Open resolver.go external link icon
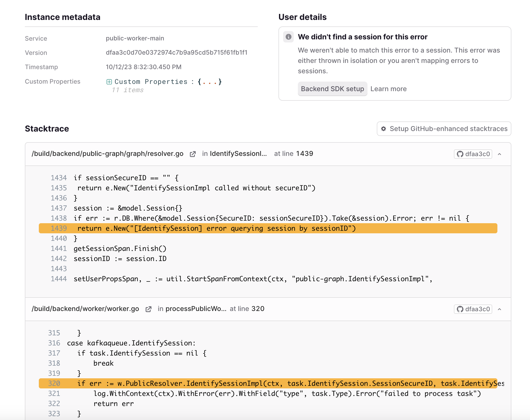Image resolution: width=530 pixels, height=420 pixels. 193,154
